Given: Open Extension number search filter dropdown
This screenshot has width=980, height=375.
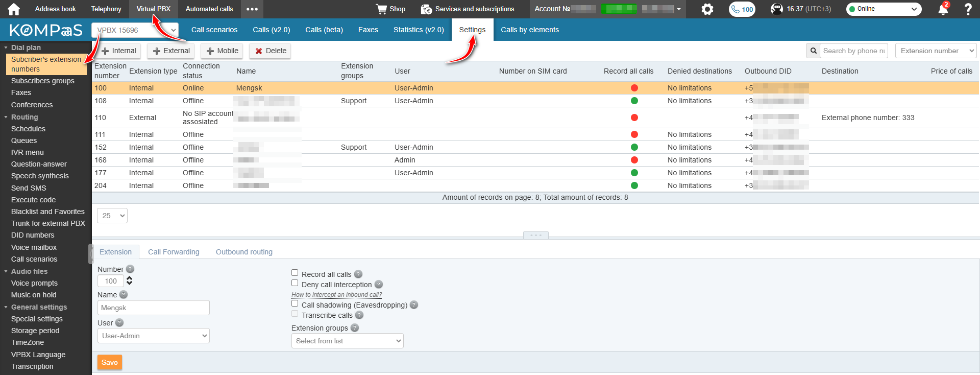Looking at the screenshot, I should 936,51.
